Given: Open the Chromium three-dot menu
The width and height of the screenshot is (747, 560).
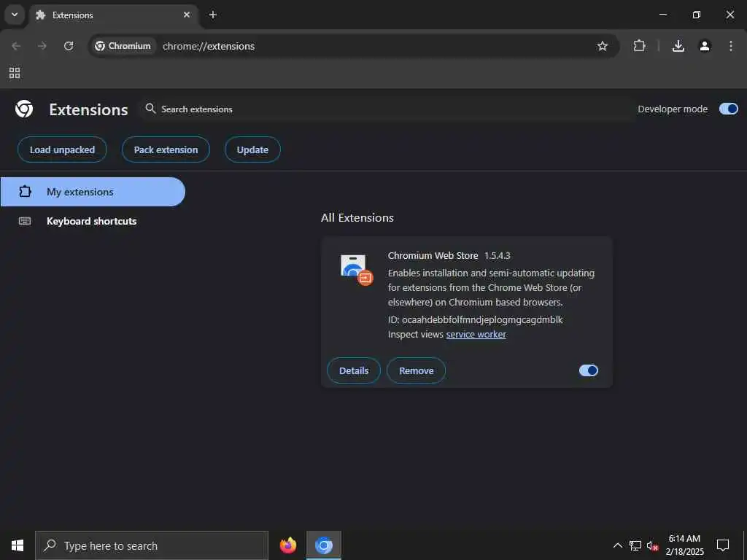Looking at the screenshot, I should click(731, 46).
